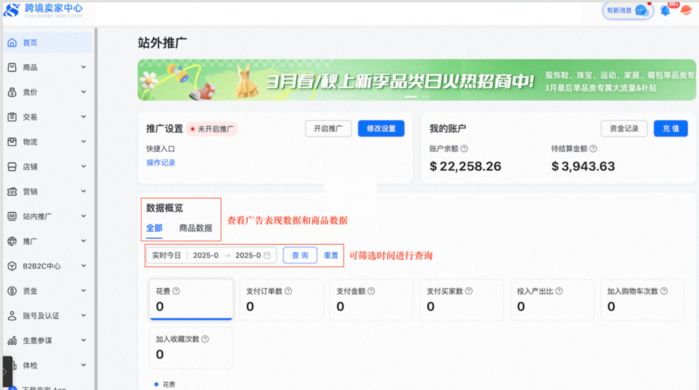Click the info icon beside 投入产出比
The image size is (699, 390).
[559, 291]
